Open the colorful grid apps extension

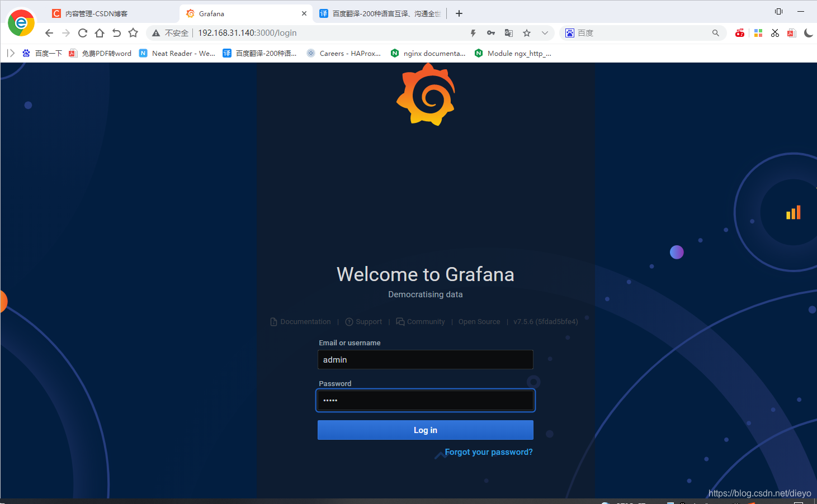(x=758, y=33)
